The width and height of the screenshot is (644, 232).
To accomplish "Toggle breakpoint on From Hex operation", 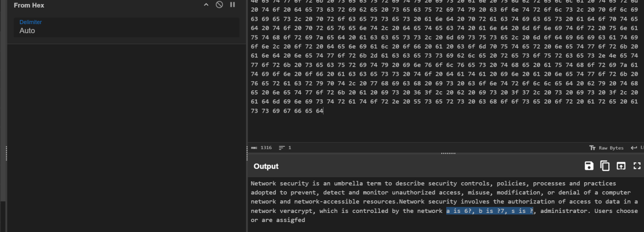I will (x=232, y=5).
